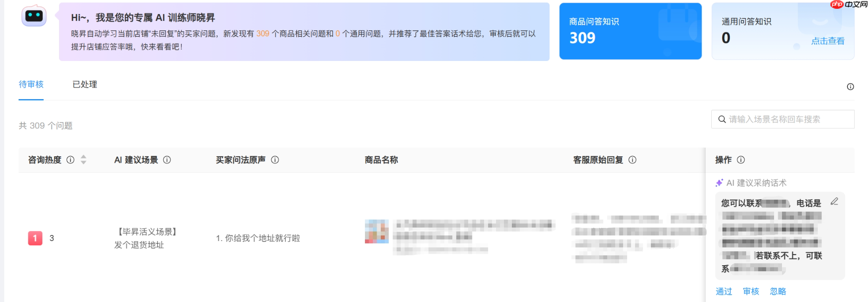Screen dimensions: 868x302
Task: Click 通过 to approve the reply
Action: (724, 291)
